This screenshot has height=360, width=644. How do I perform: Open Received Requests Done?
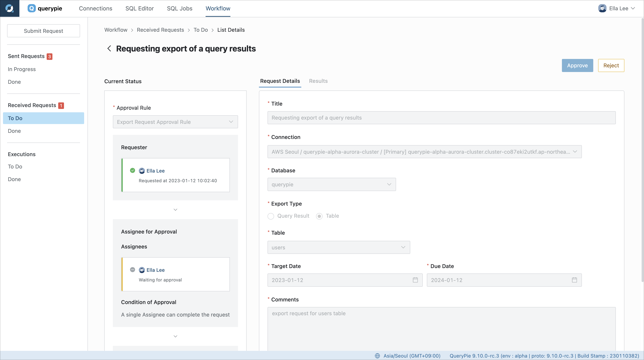[x=14, y=131]
